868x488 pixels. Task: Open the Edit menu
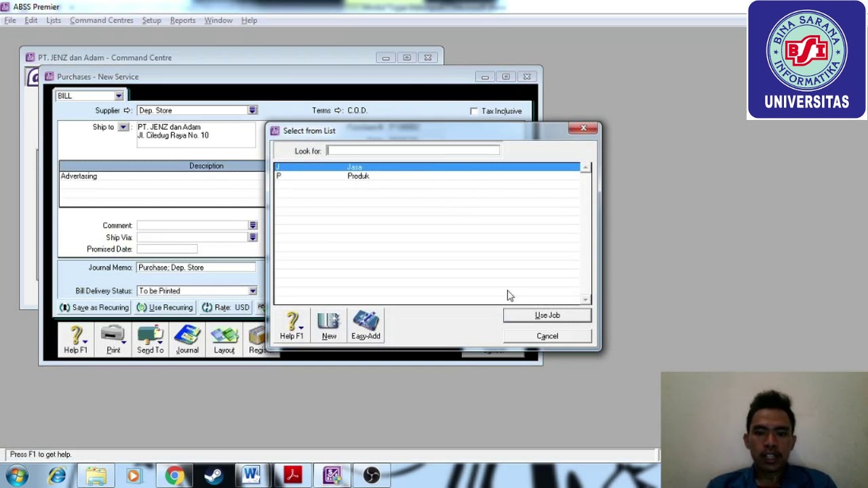coord(31,20)
